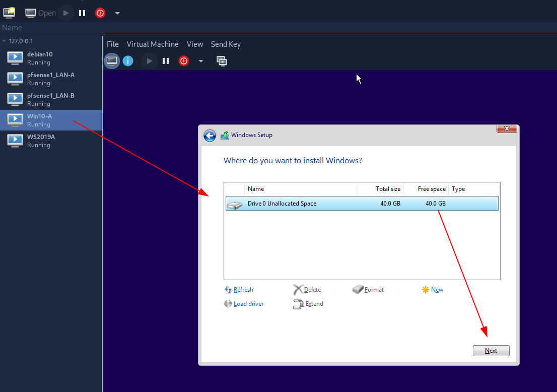Collapse the 127.0.0.1 connection tree

pyautogui.click(x=4, y=41)
